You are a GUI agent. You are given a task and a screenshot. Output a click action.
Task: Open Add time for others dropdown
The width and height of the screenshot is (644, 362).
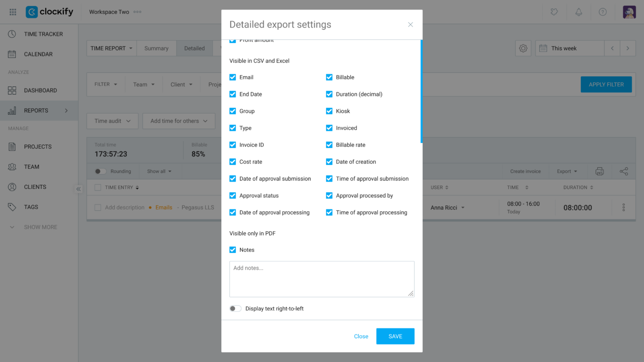(179, 121)
